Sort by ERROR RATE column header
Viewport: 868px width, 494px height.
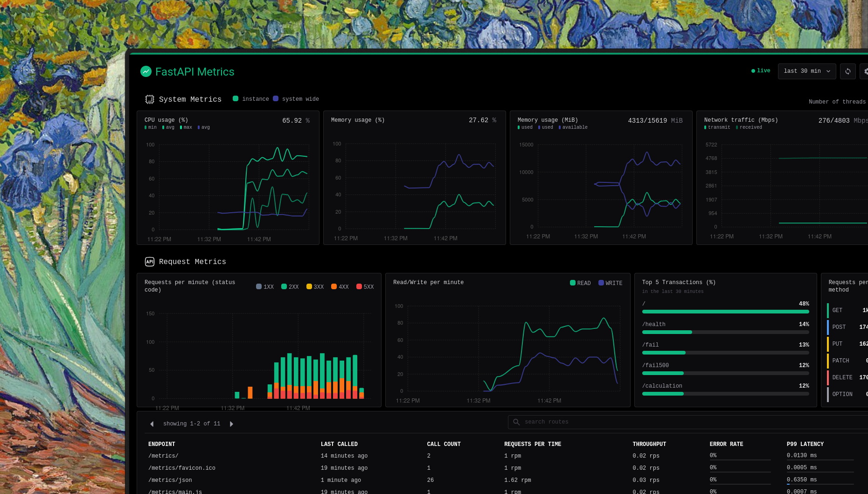[x=727, y=444]
